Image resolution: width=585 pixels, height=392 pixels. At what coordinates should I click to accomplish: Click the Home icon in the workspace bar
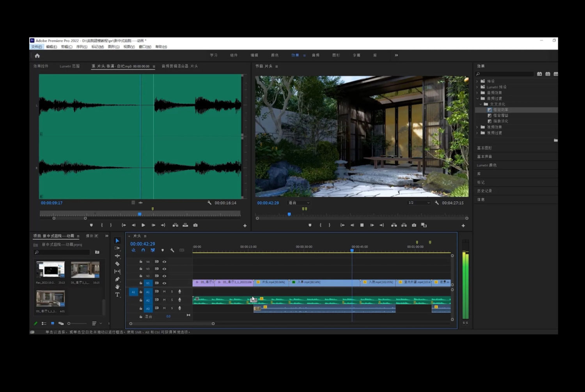[x=37, y=56]
